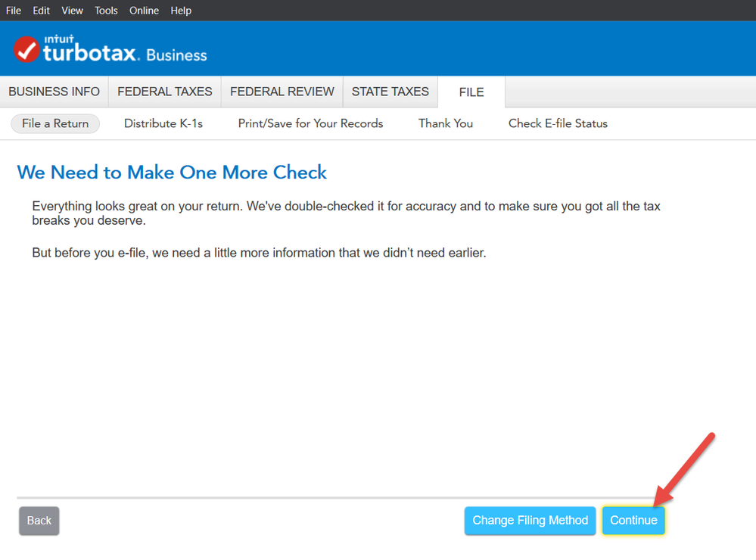Jump to the Thank You step
The height and width of the screenshot is (560, 756).
click(x=446, y=123)
